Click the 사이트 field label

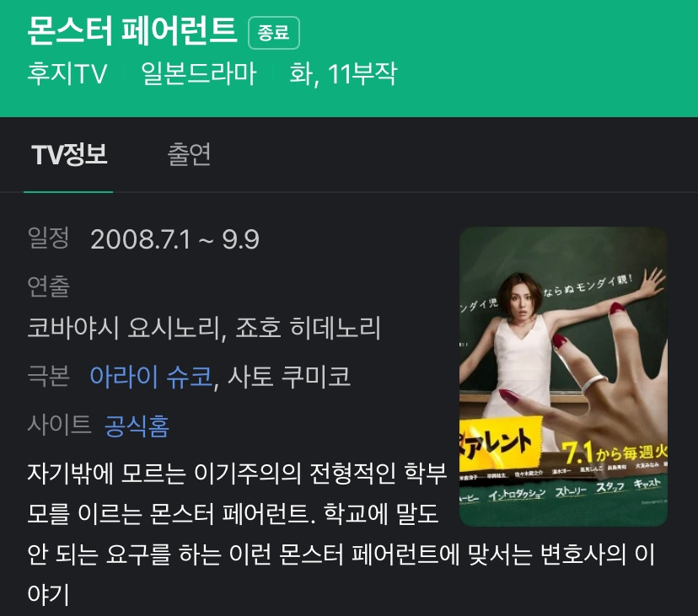coord(59,424)
